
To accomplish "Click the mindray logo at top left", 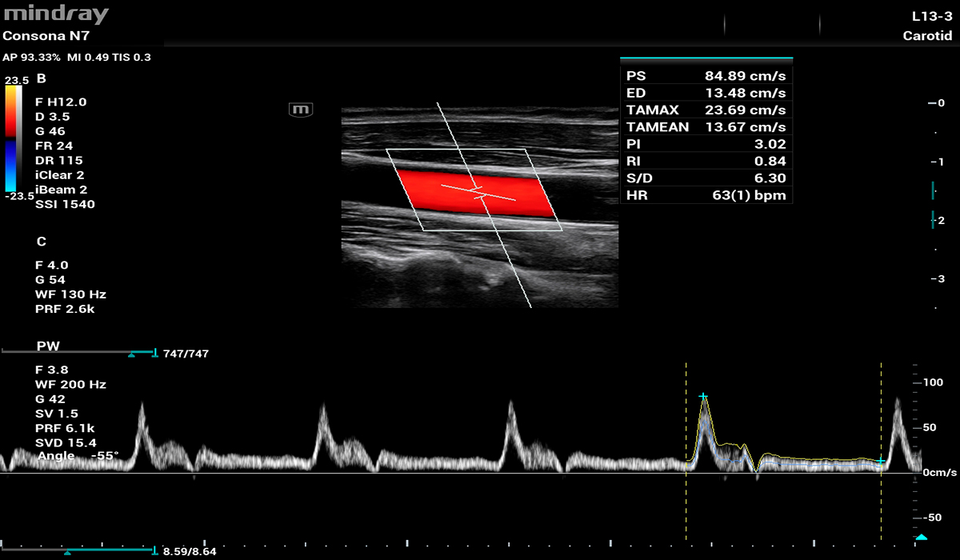I will coord(56,14).
